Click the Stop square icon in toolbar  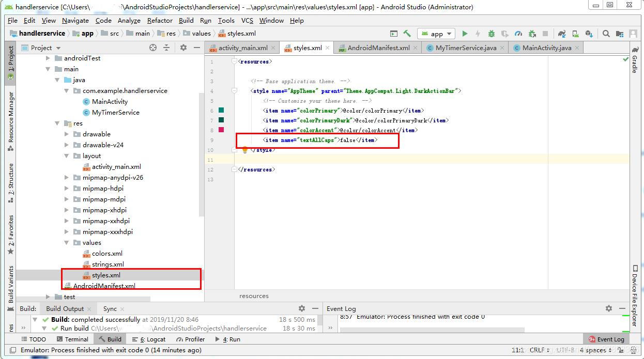coord(545,34)
